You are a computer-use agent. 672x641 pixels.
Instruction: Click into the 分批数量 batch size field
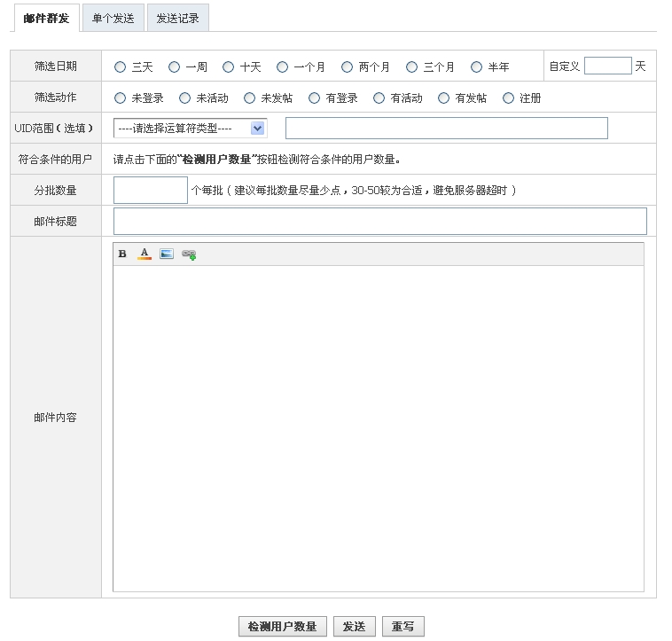[151, 191]
